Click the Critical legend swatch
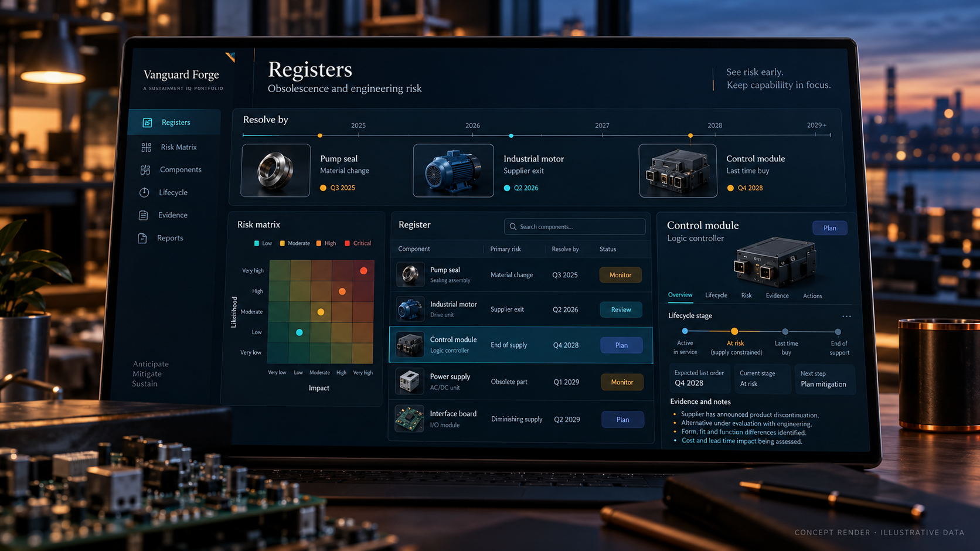This screenshot has height=551, width=980. click(348, 243)
